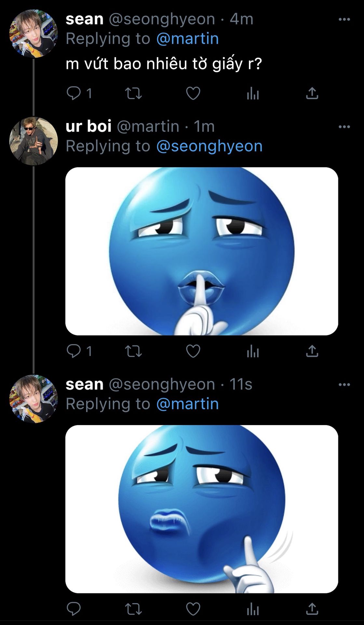Like sean's first tweet about giấy
The image size is (364, 625).
(x=193, y=93)
